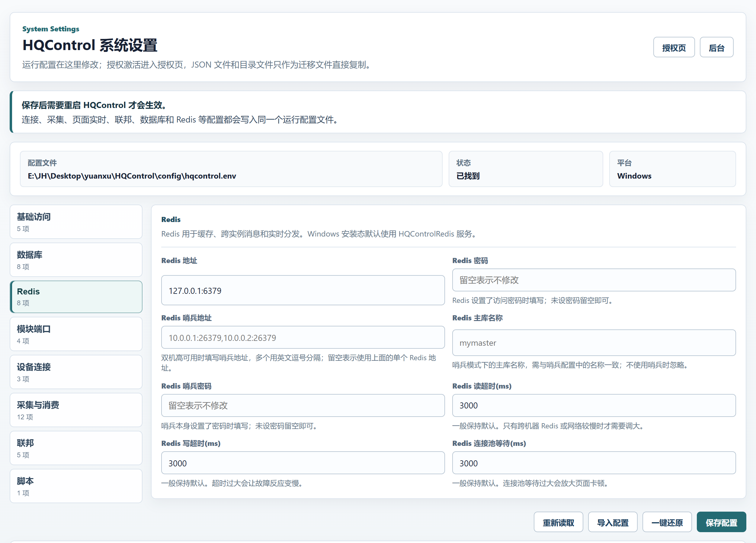
Task: Open the 联邦 settings category
Action: (76, 448)
